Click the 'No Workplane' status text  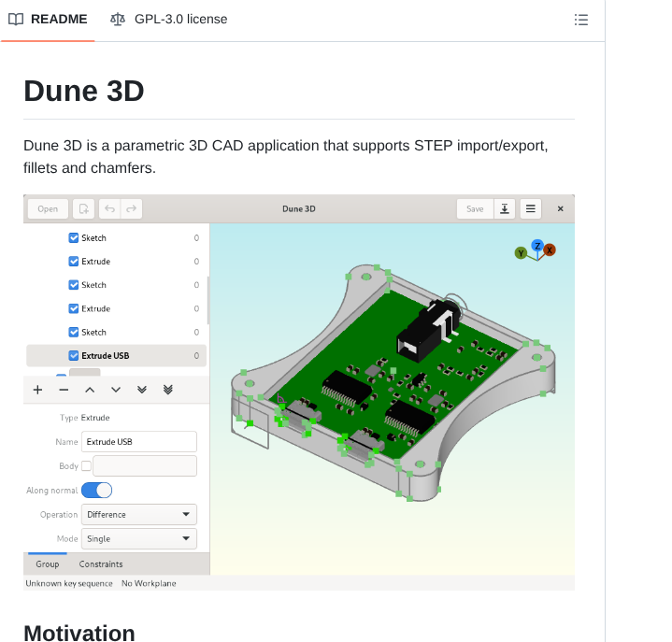[149, 583]
